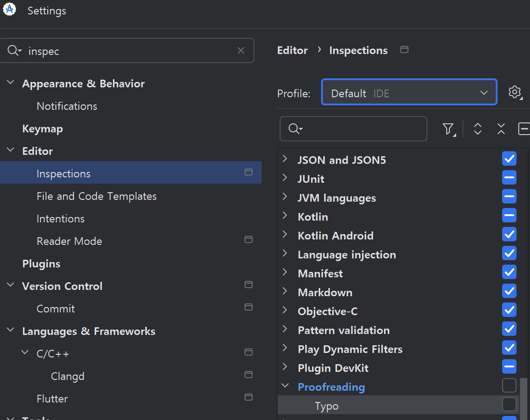Clear the settings search with X icon
This screenshot has width=530, height=420.
tap(241, 51)
